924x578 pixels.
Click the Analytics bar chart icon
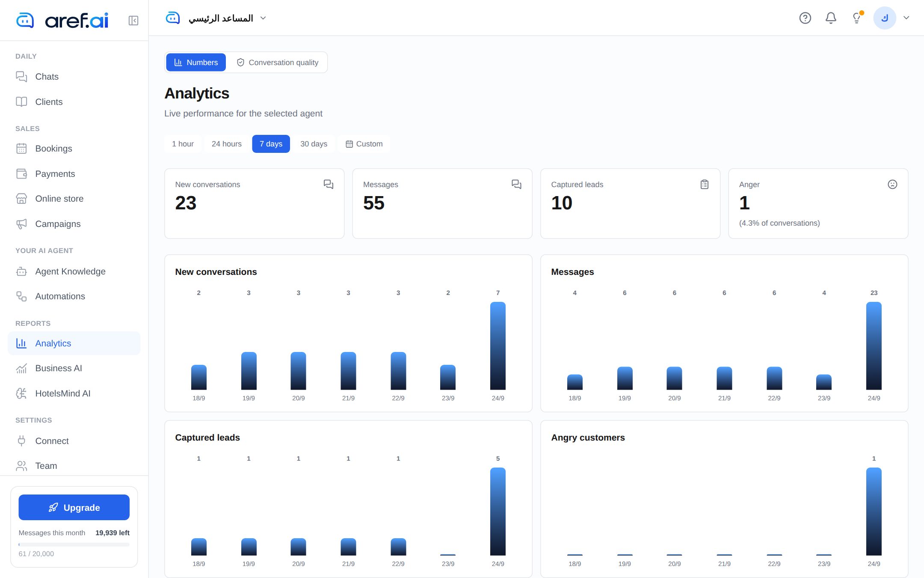(x=21, y=343)
